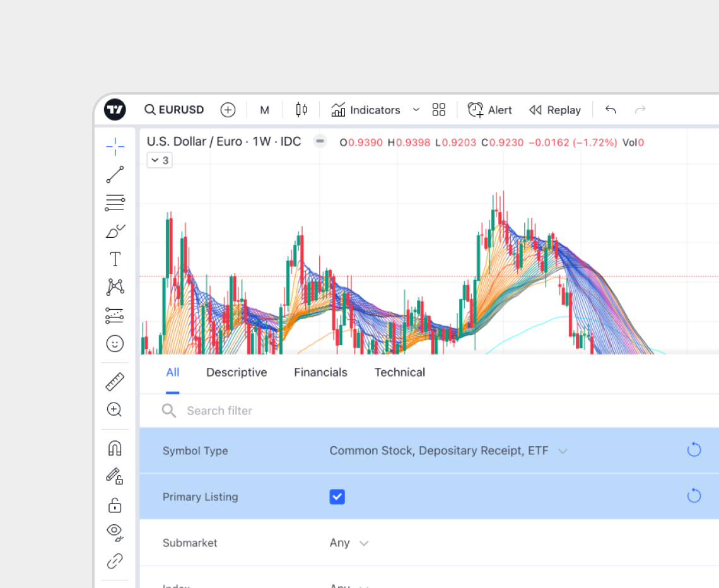Select the Trend Line drawing tool
Image resolution: width=719 pixels, height=588 pixels.
coord(115,175)
